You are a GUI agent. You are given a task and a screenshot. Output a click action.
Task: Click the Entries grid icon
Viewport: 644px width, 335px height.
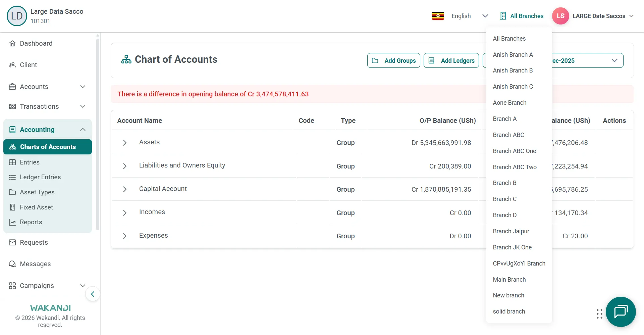point(12,162)
